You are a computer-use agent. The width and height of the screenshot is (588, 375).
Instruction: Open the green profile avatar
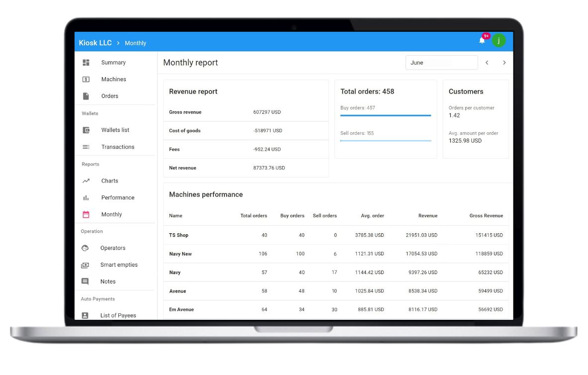tap(499, 41)
